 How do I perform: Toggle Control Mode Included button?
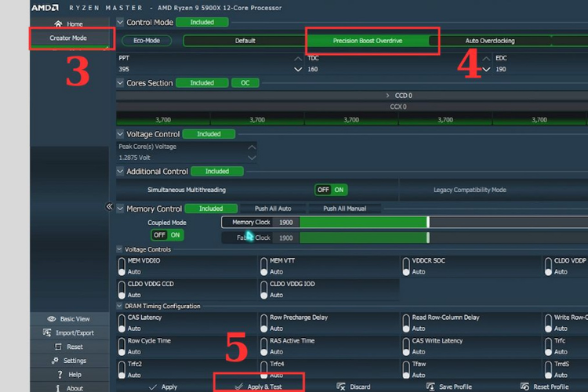point(202,22)
